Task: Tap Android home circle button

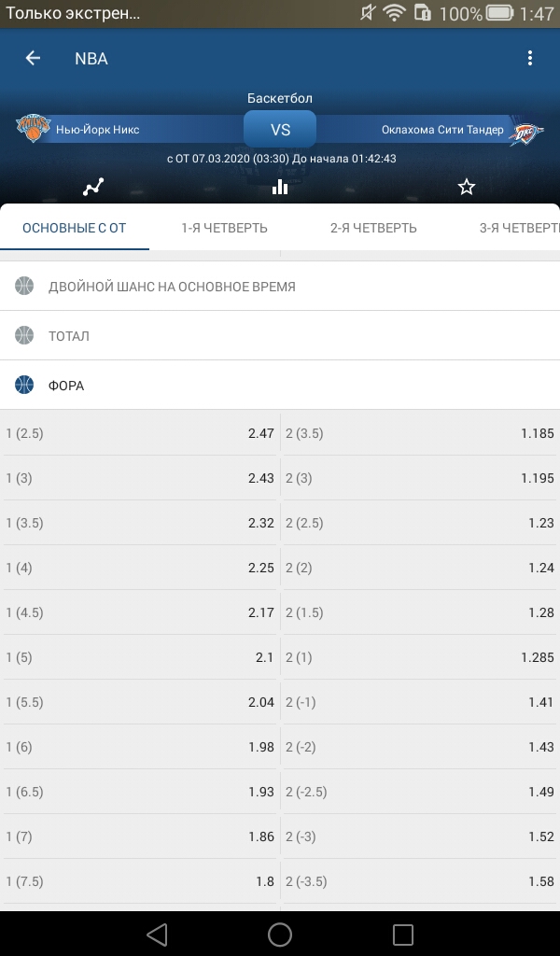Action: pyautogui.click(x=280, y=934)
